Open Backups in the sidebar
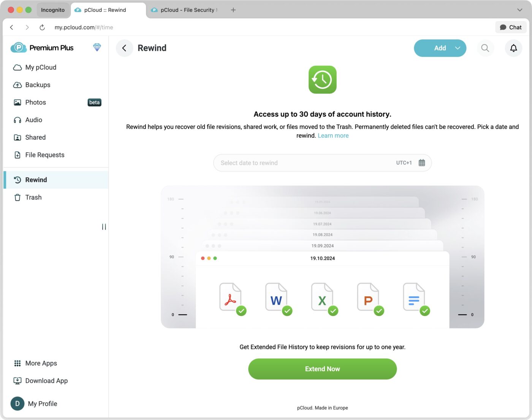This screenshot has width=532, height=420. (x=38, y=85)
